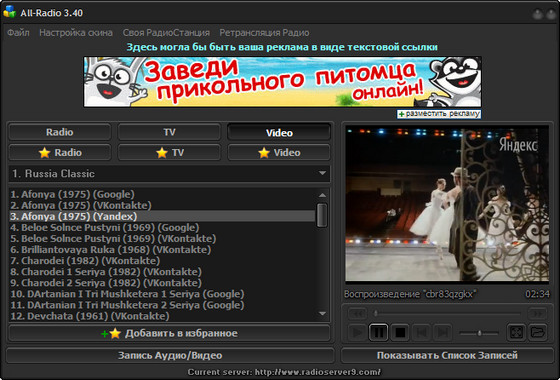The height and width of the screenshot is (380, 560).
Task: Select 11. DArtanian I Tri Mushketera 2 Seriya
Action: coord(162,305)
